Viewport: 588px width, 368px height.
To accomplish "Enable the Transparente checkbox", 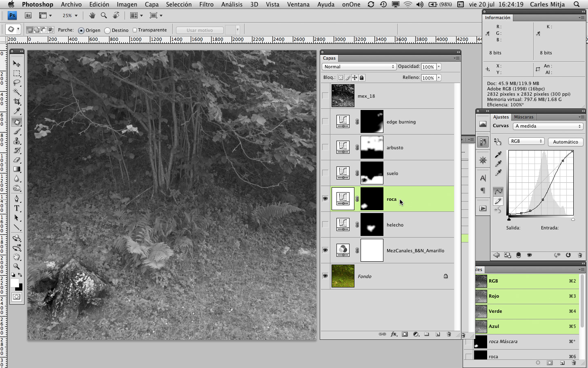I will (x=135, y=30).
